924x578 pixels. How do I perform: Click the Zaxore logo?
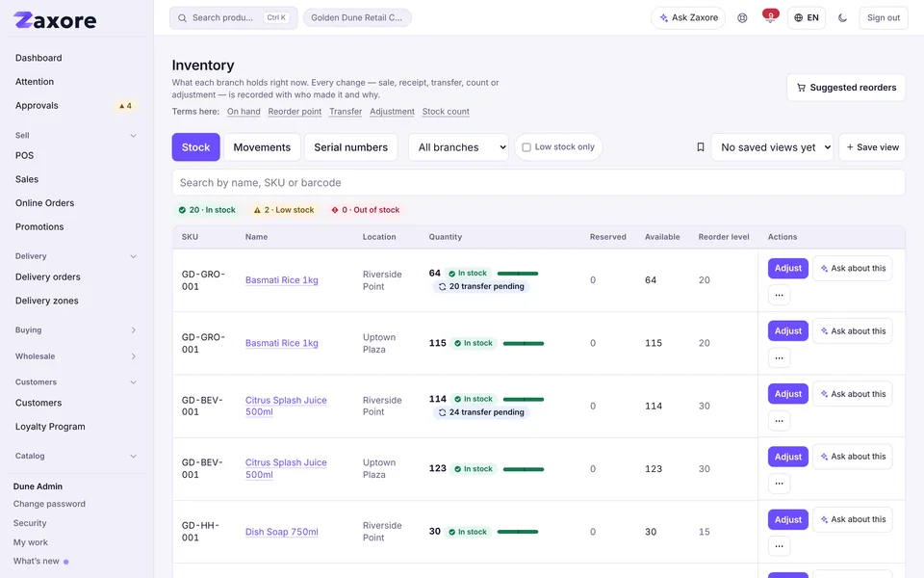55,20
